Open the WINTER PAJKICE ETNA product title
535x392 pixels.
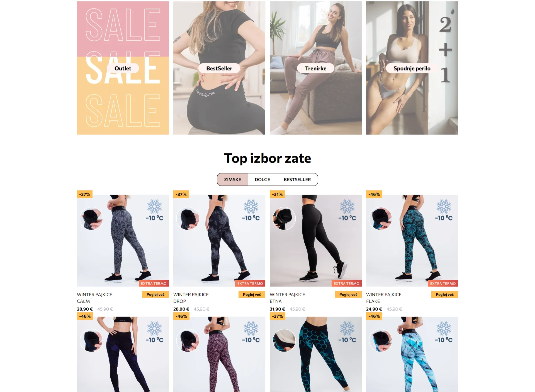tap(287, 298)
